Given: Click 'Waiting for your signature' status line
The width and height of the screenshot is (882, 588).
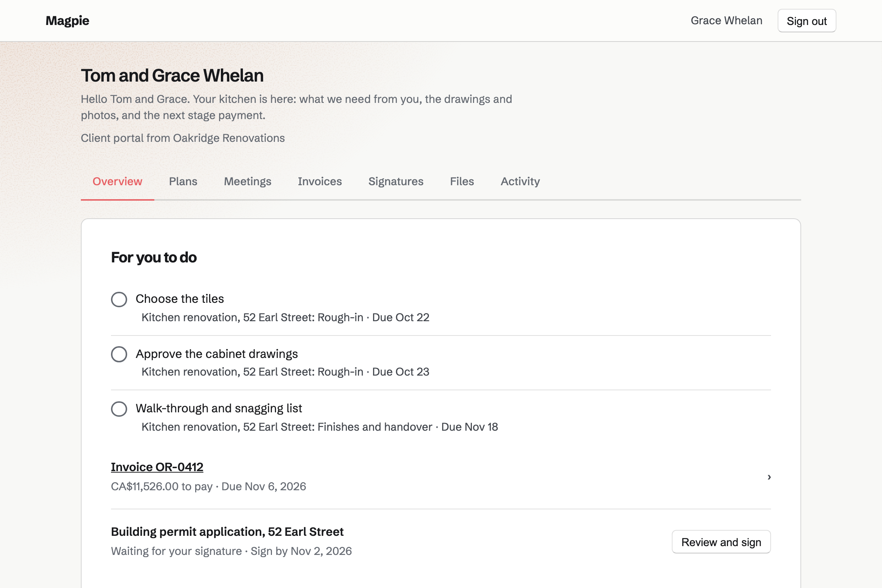Looking at the screenshot, I should [176, 551].
